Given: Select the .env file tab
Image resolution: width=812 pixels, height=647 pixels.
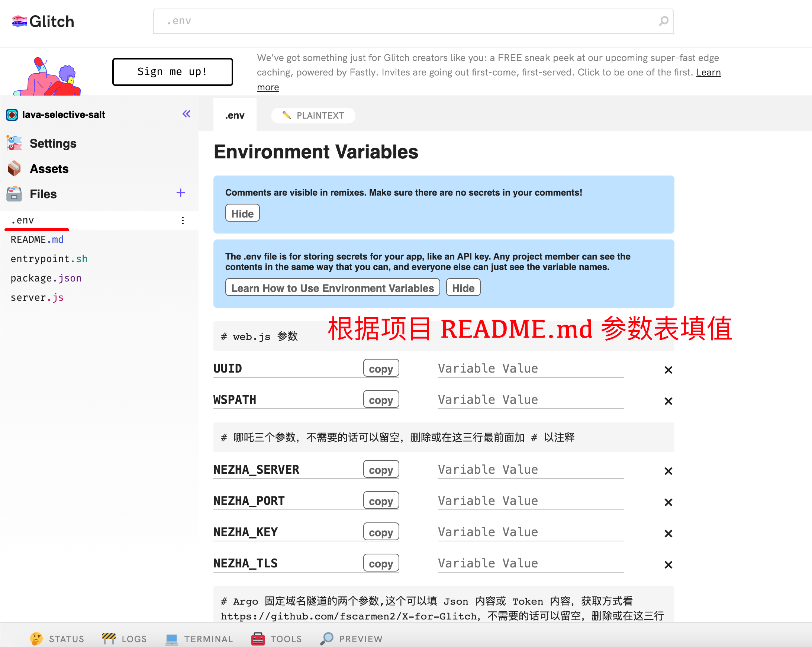Looking at the screenshot, I should [x=234, y=115].
